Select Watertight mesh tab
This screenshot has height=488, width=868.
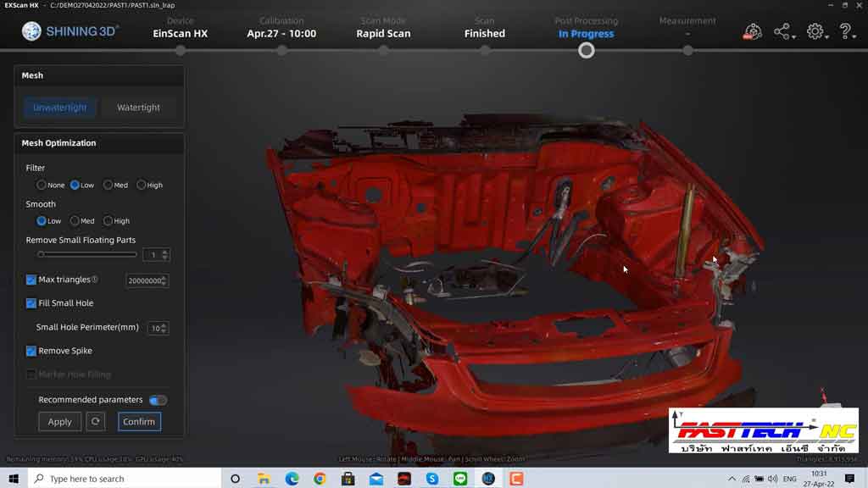click(x=138, y=108)
